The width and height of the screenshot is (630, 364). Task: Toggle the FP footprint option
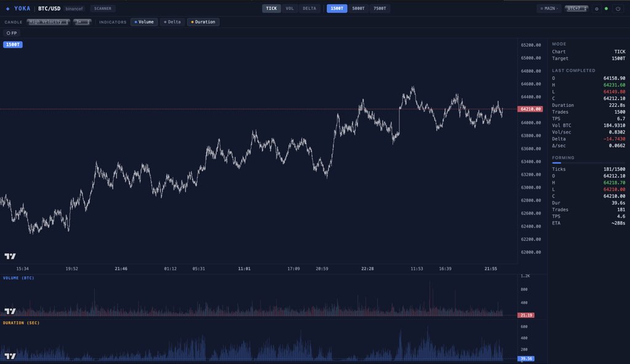coord(12,33)
